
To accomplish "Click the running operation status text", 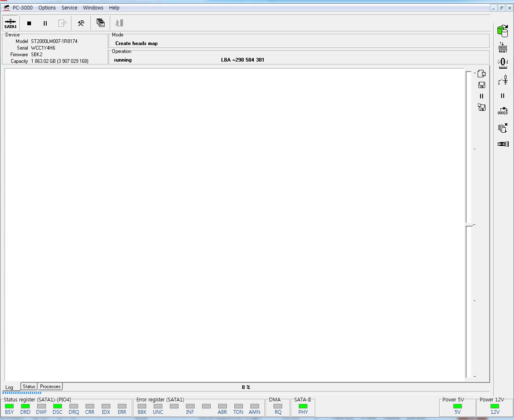I will pos(123,60).
